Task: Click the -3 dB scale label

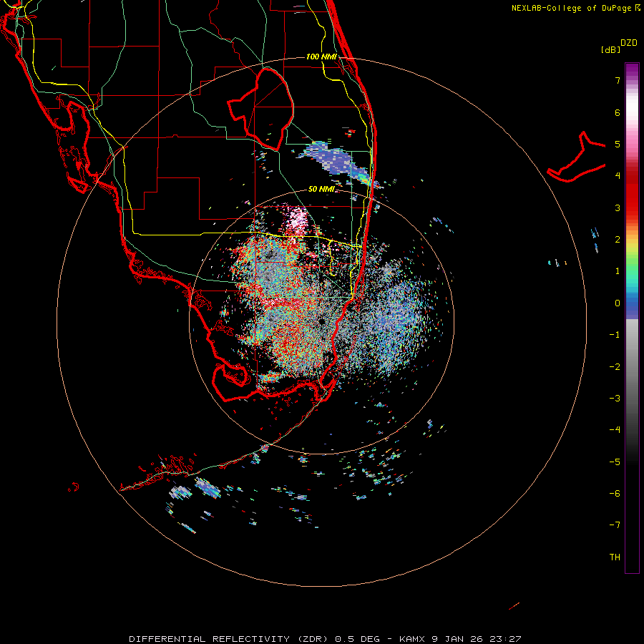Action: click(x=615, y=398)
